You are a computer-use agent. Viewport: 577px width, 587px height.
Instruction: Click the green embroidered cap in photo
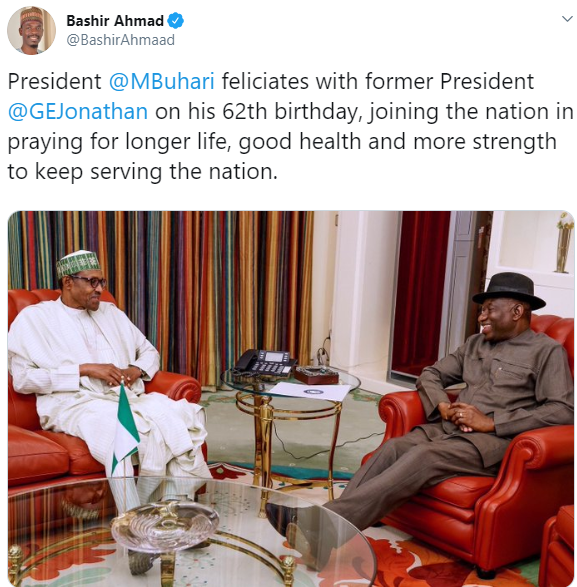pyautogui.click(x=78, y=263)
